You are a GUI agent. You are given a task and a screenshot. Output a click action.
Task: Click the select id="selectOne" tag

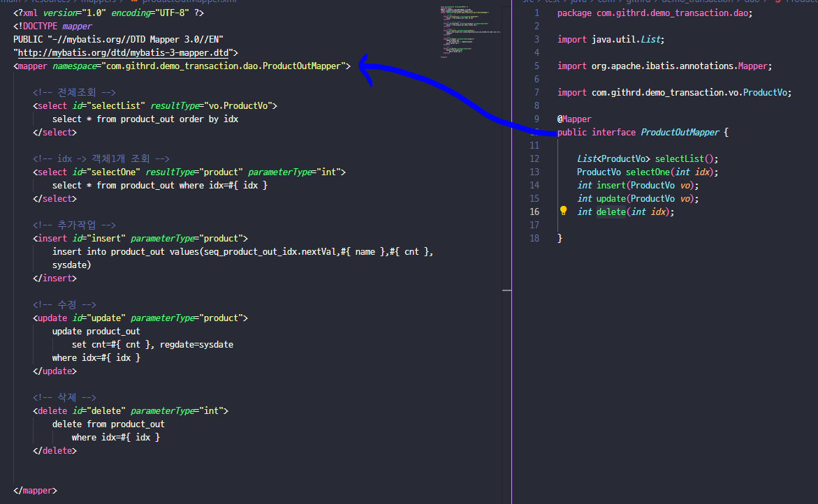point(189,172)
